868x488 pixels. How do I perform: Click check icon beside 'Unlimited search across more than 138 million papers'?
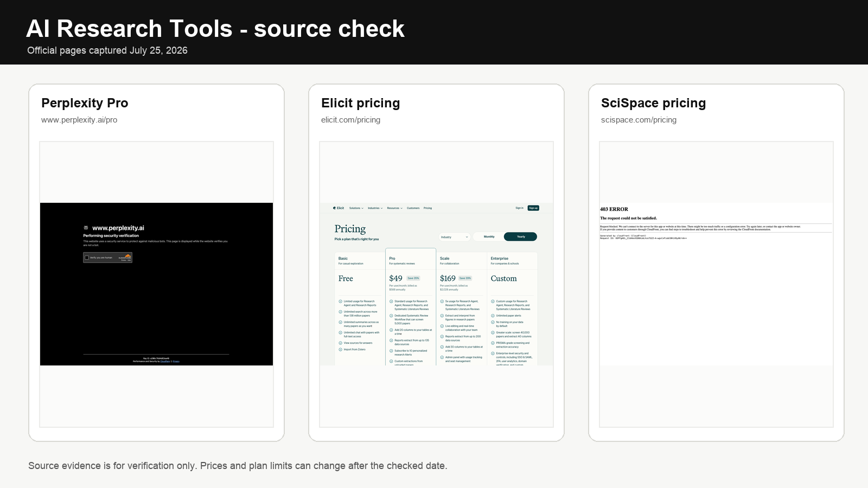[340, 312]
